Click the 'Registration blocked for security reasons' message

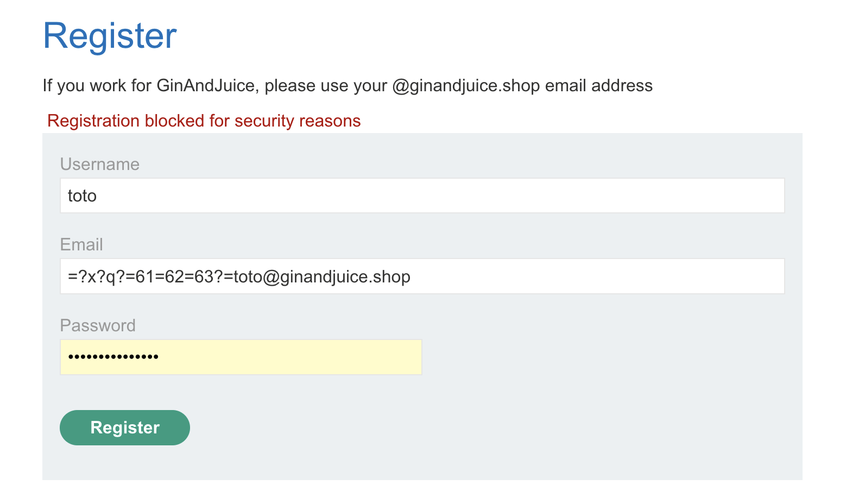[204, 121]
